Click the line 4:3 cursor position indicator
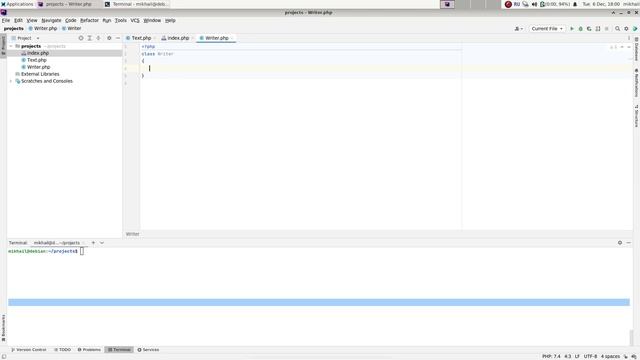Image resolution: width=640 pixels, height=360 pixels. coord(567,356)
